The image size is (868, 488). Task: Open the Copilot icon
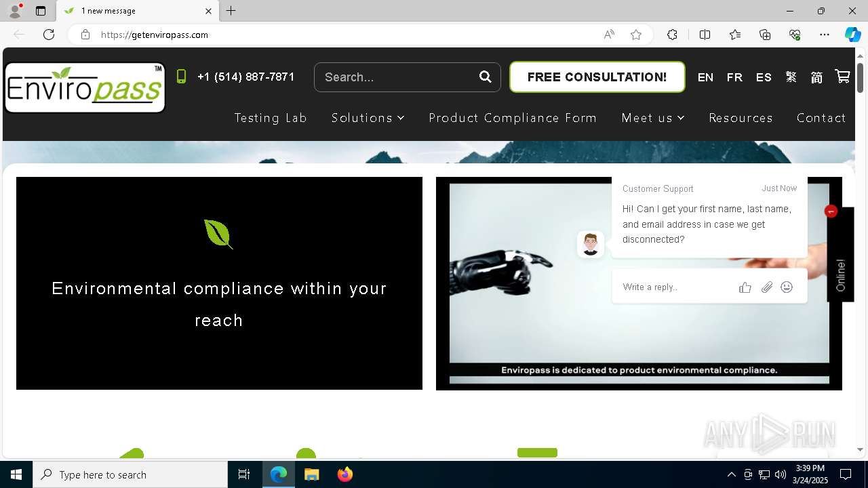click(x=852, y=35)
